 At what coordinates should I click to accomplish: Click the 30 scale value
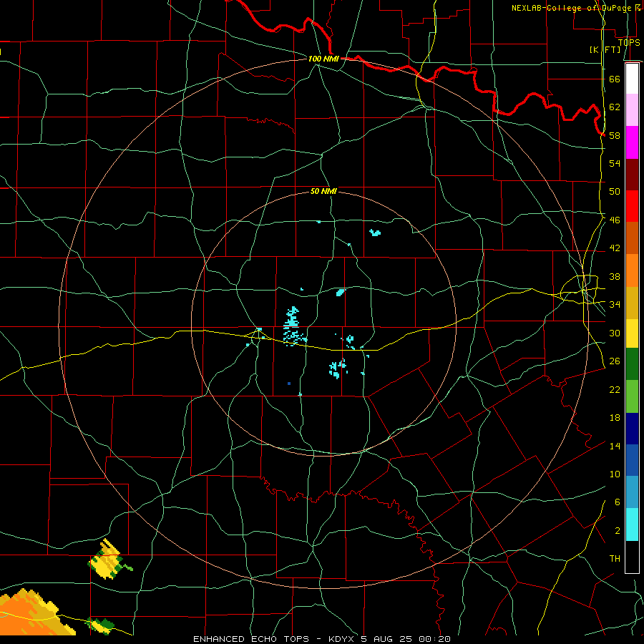coord(615,333)
